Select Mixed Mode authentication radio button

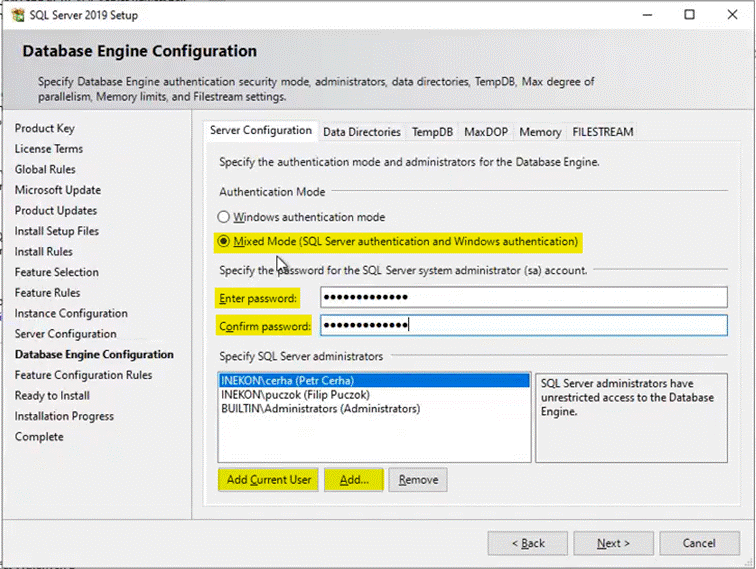point(223,241)
